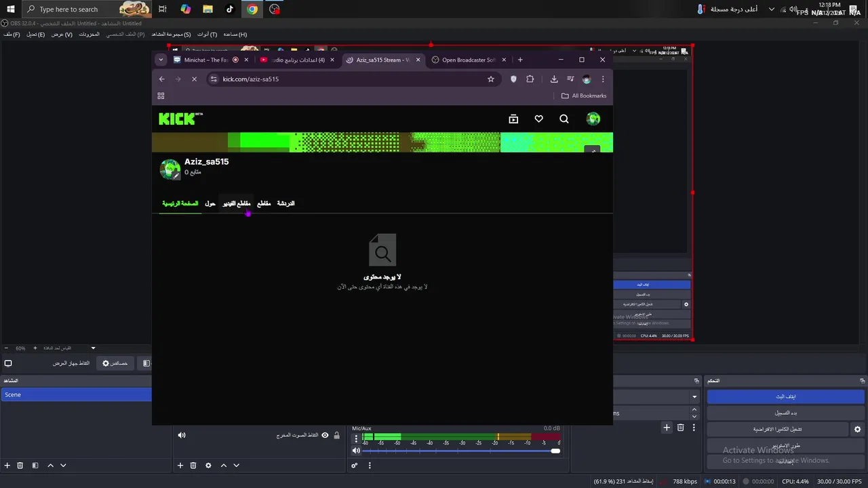Open the Kick About (حول) tab
The image size is (868, 488).
[x=210, y=203]
